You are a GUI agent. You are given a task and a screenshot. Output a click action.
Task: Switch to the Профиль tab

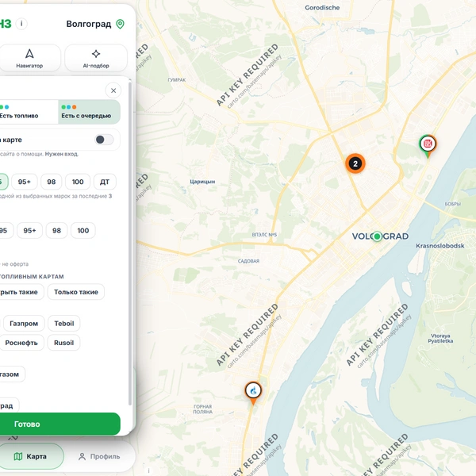pyautogui.click(x=99, y=456)
